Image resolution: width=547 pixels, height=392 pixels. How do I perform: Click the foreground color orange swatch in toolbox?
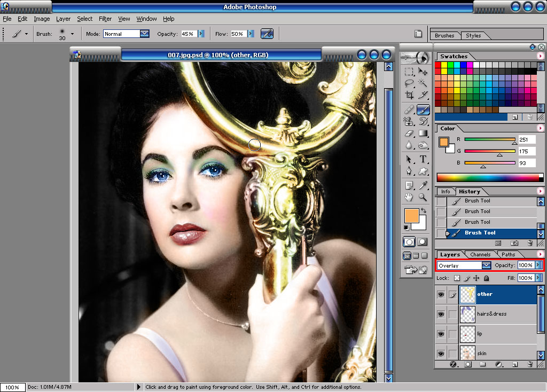tap(412, 216)
